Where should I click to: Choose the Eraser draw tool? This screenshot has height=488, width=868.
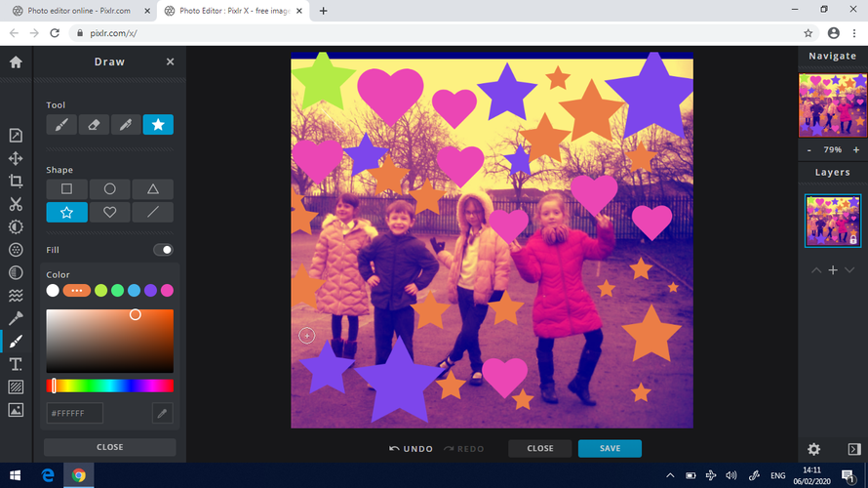click(94, 125)
